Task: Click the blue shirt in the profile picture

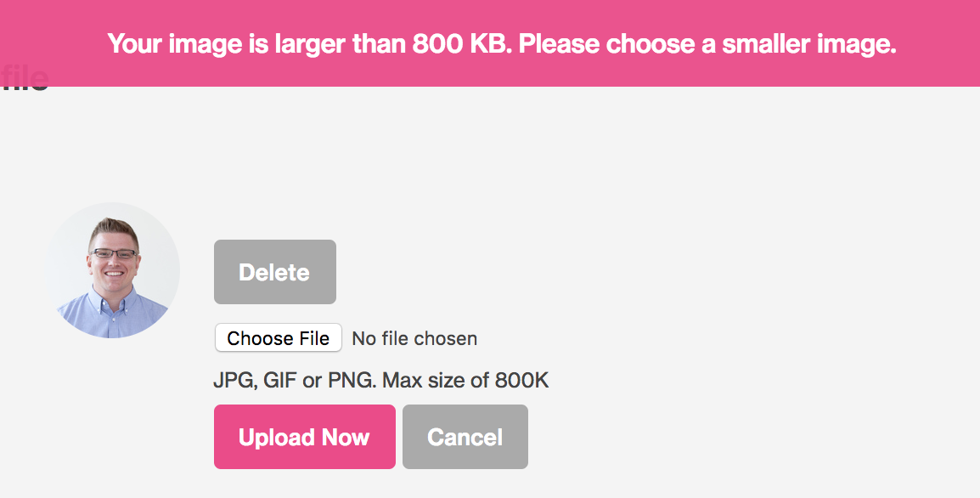Action: tap(112, 314)
